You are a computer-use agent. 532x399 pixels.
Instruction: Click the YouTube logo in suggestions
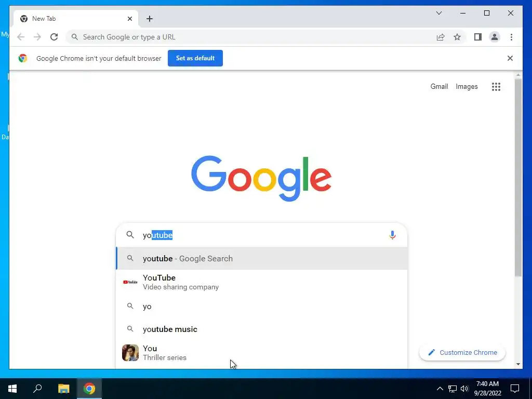(x=130, y=282)
